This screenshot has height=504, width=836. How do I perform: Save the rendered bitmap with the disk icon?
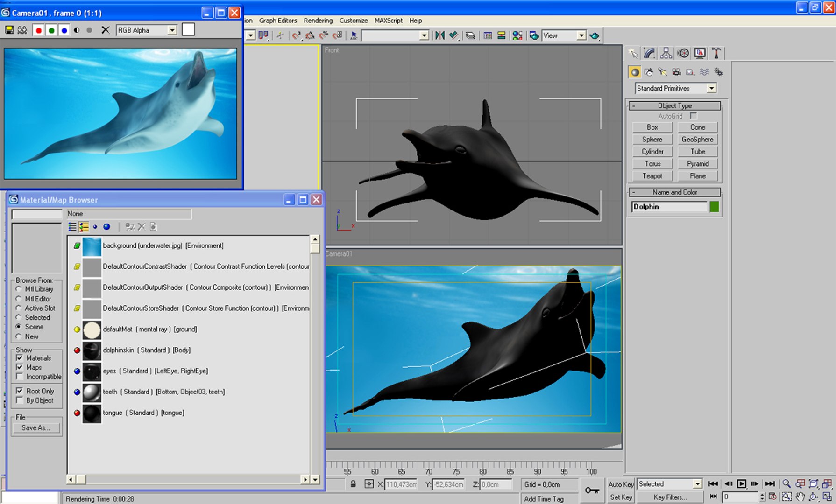(x=9, y=30)
